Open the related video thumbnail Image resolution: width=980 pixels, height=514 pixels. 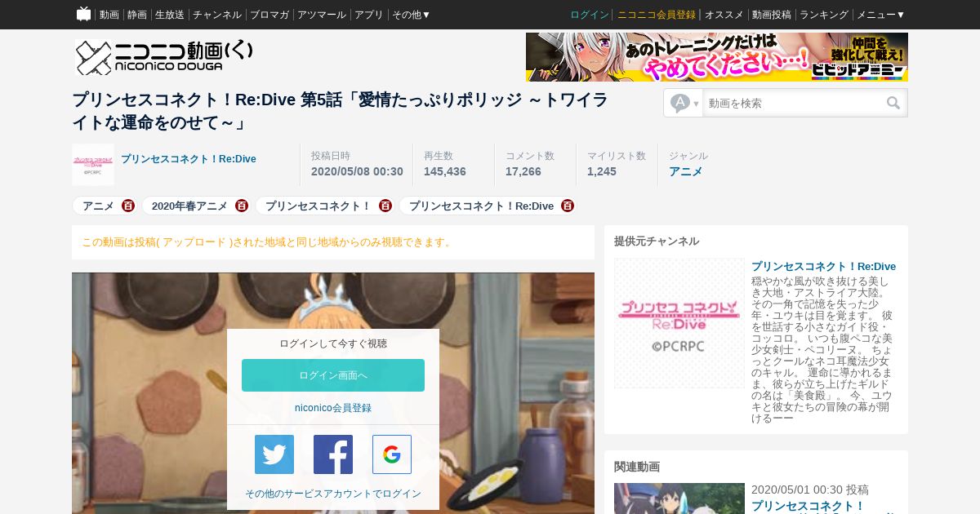[x=679, y=498]
